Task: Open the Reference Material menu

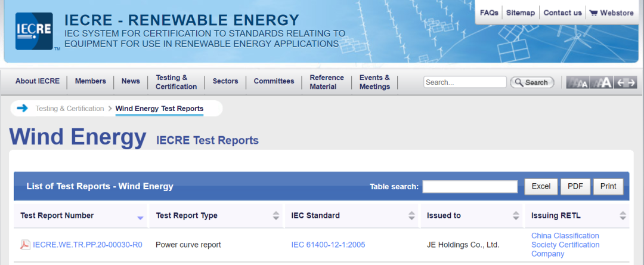Action: [x=327, y=82]
